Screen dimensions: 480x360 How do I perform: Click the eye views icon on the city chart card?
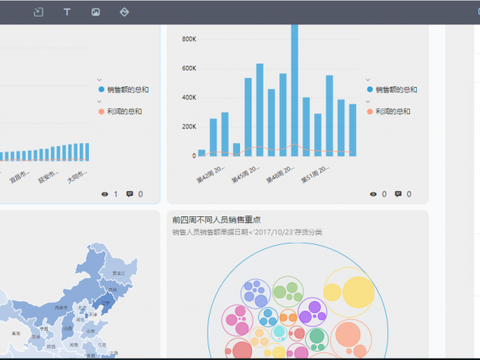point(105,194)
